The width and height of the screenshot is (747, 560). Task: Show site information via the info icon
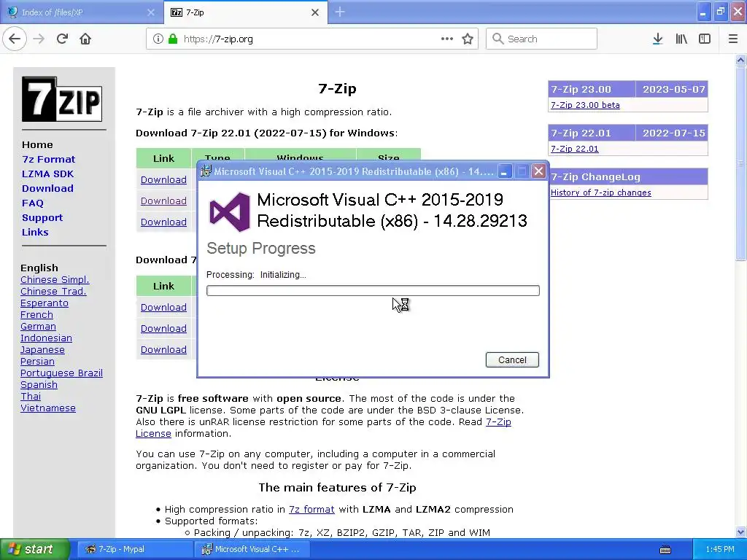point(158,39)
